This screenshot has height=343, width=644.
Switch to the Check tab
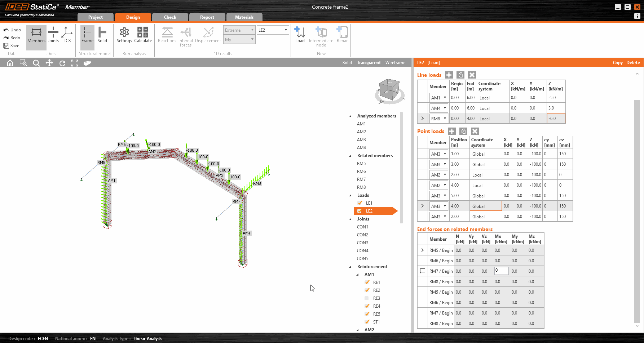170,17
